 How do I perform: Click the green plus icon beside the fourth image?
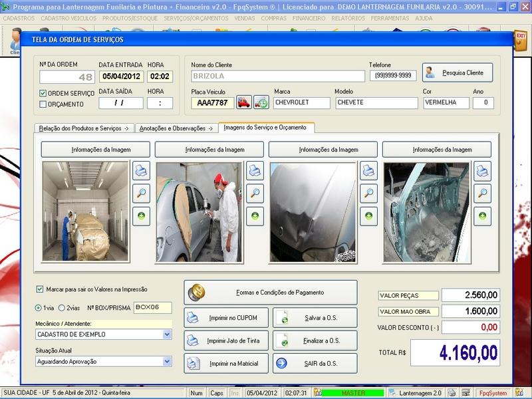point(483,216)
